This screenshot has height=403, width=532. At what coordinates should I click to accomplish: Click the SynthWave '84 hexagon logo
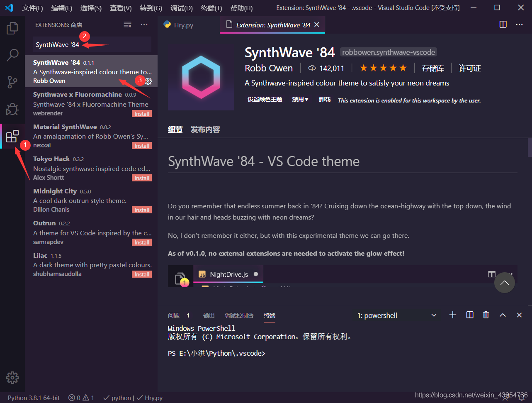201,77
